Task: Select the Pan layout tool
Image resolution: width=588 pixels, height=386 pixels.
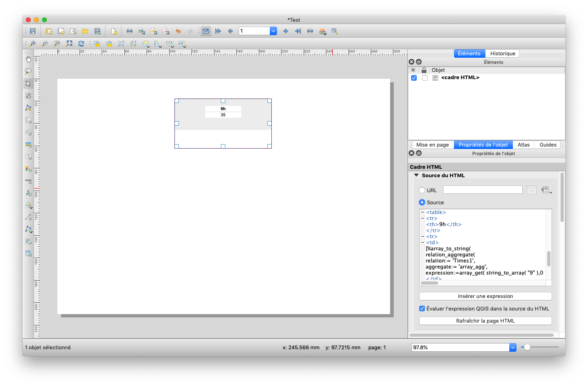Action: tap(28, 59)
